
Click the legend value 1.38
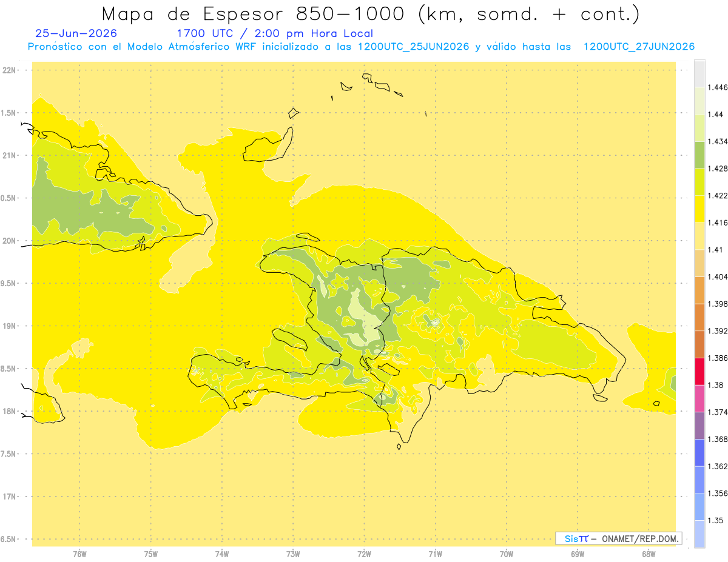pos(716,385)
